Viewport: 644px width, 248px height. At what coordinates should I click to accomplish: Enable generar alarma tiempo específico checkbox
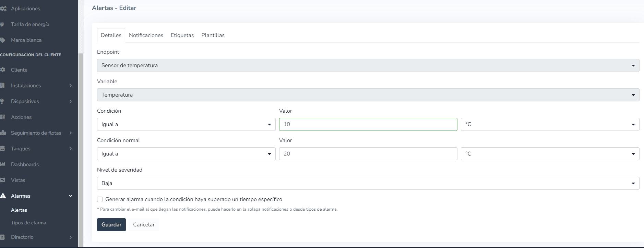pyautogui.click(x=100, y=199)
